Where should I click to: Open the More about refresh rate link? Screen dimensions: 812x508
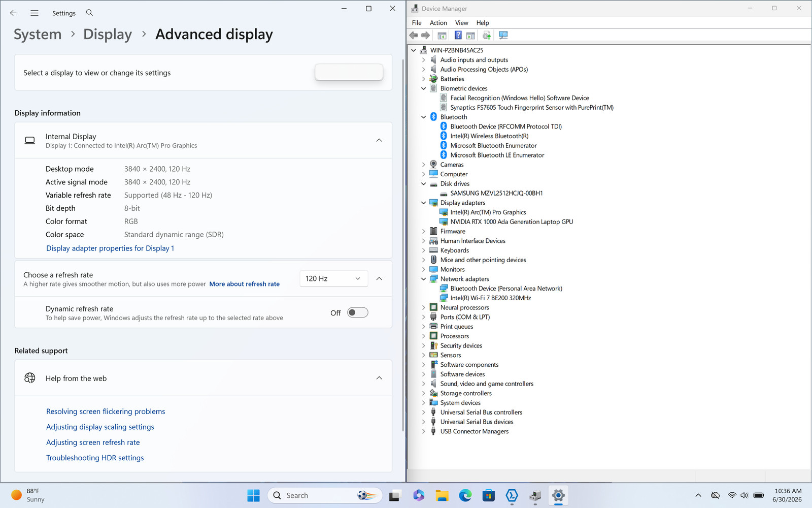pos(245,284)
